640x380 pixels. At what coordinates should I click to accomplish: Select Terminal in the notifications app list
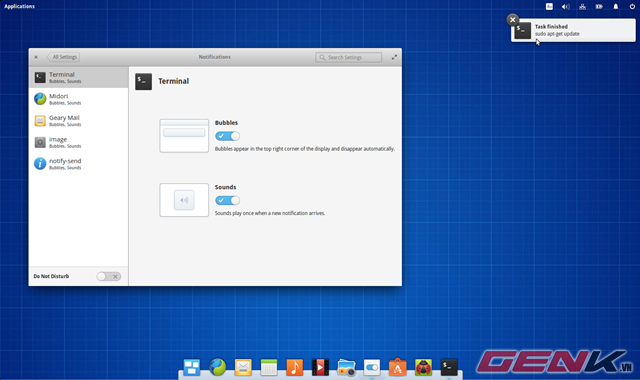coord(78,77)
